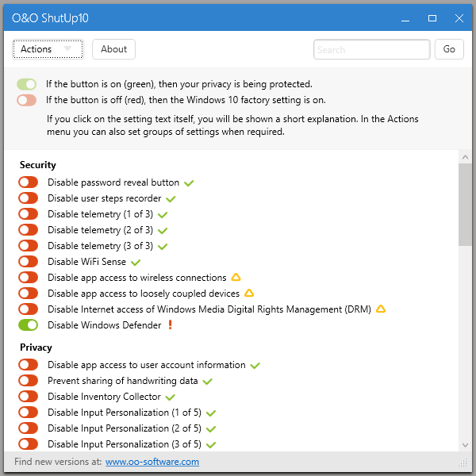Click Disable telemetry (2 of 3) text

[x=100, y=230]
